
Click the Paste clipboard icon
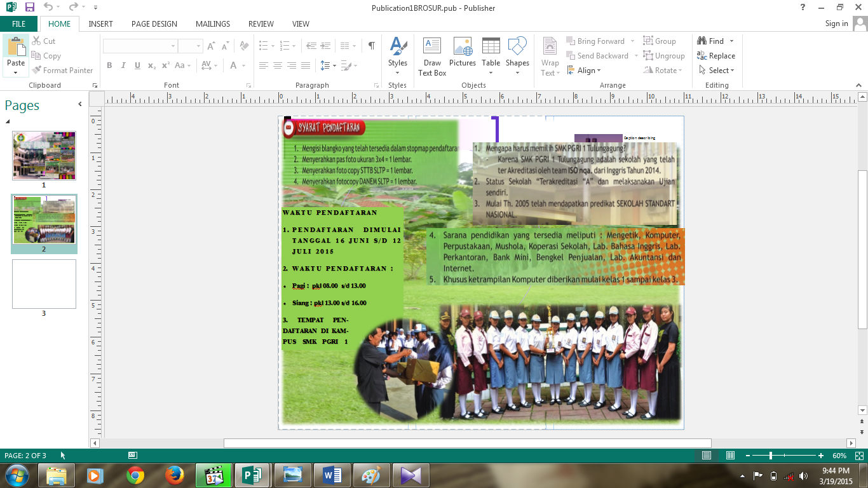[16, 46]
